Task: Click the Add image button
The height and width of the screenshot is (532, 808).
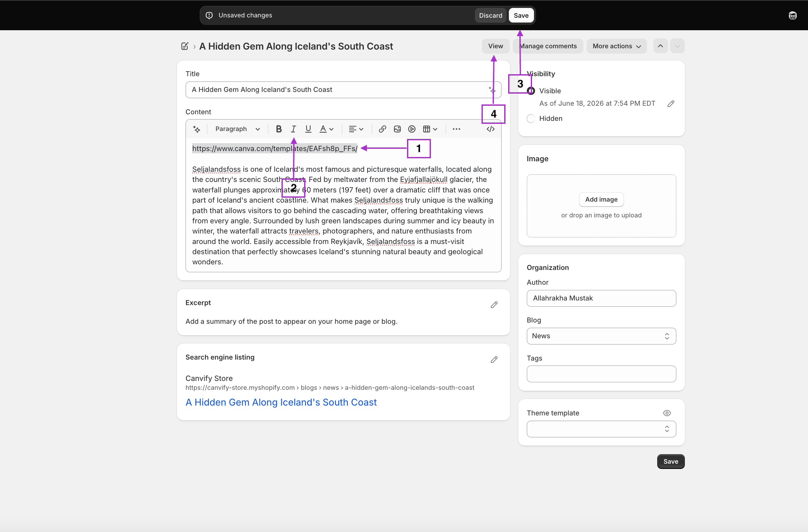Action: (x=601, y=200)
